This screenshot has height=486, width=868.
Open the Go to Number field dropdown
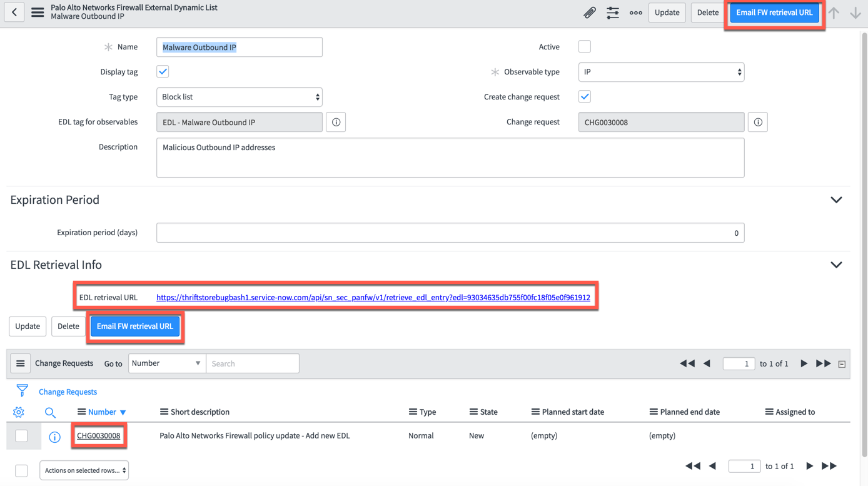click(167, 363)
